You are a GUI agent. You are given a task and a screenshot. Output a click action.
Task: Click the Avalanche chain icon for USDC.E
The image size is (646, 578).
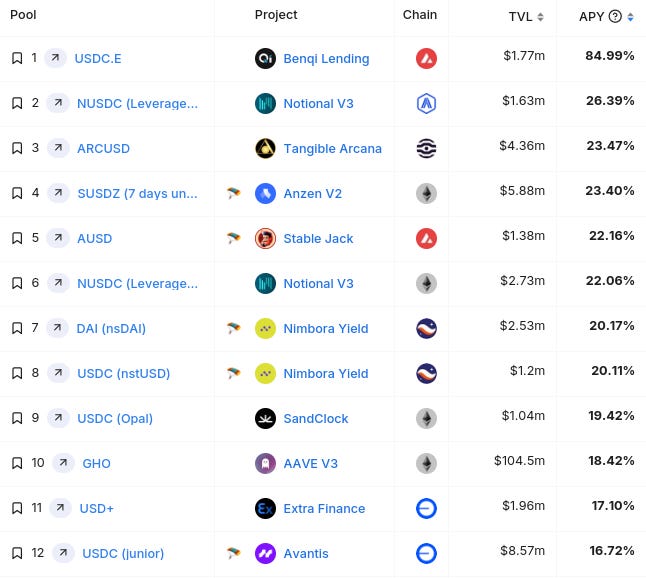(x=426, y=59)
